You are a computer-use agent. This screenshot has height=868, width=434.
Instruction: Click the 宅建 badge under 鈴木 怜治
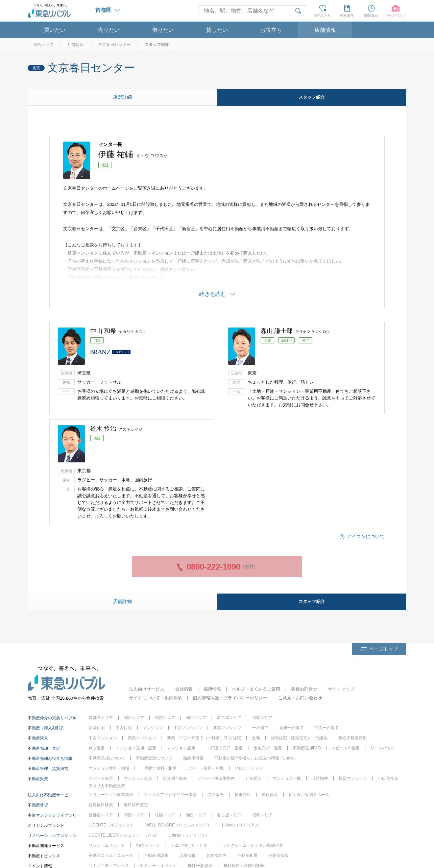97,438
